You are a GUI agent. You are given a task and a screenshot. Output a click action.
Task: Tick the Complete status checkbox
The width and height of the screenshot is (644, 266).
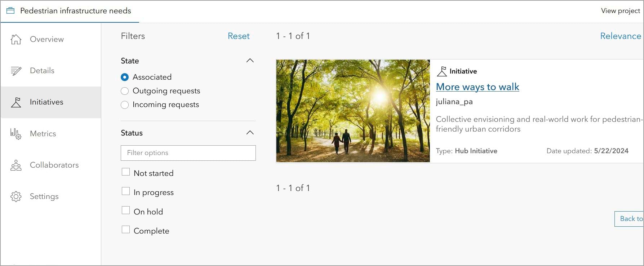(126, 230)
